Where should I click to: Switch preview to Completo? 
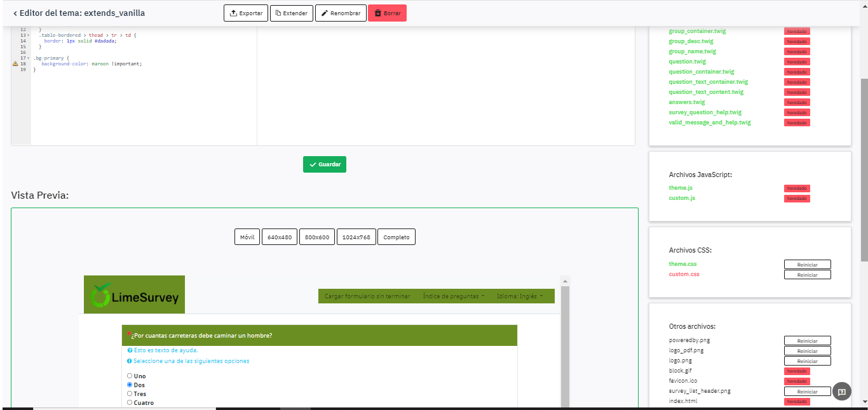(397, 237)
